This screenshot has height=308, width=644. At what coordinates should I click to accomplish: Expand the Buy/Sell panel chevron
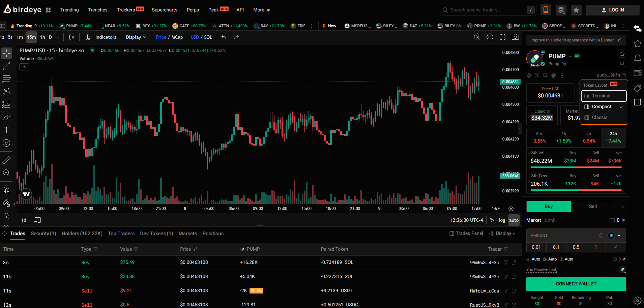[x=622, y=207]
